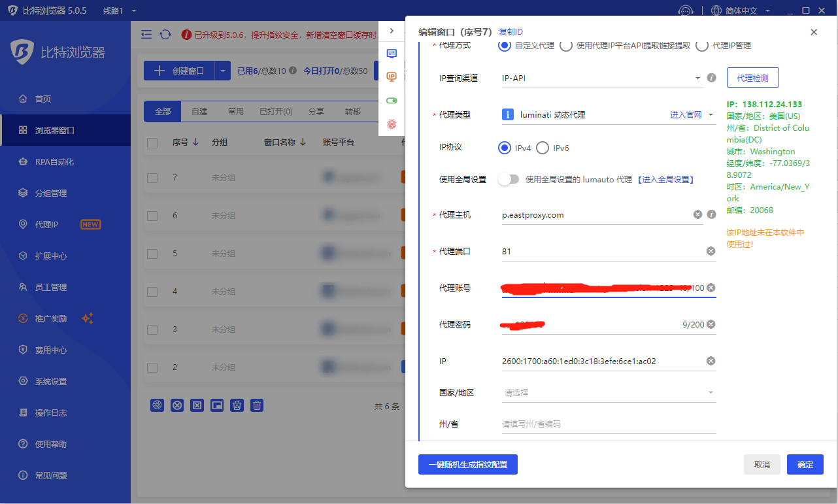The width and height of the screenshot is (838, 504).
Task: Clear the 代理端口 field with its X icon
Action: (711, 251)
